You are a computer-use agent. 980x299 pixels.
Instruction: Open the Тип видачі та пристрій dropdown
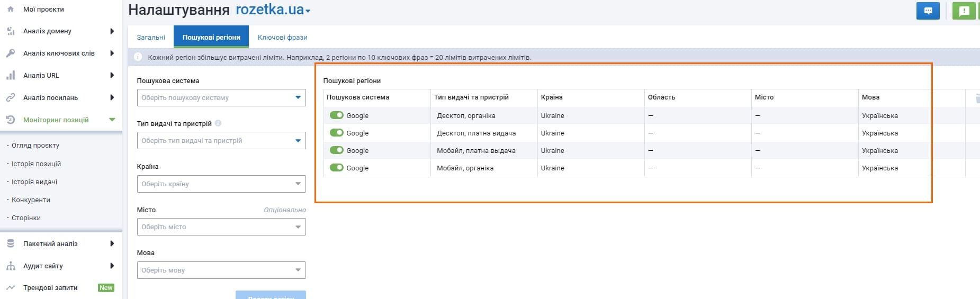221,140
